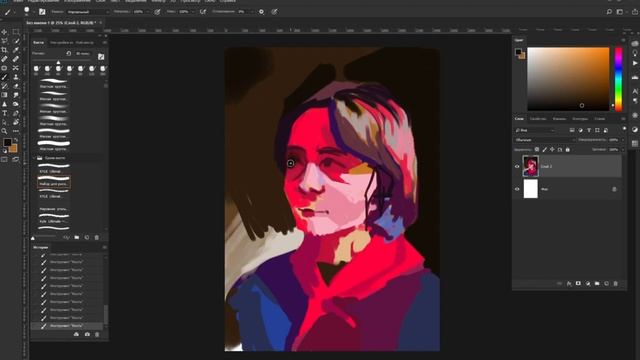Viewport: 640px width, 360px height.
Task: Change screen mode at the toolbox bottom
Action: [16, 160]
